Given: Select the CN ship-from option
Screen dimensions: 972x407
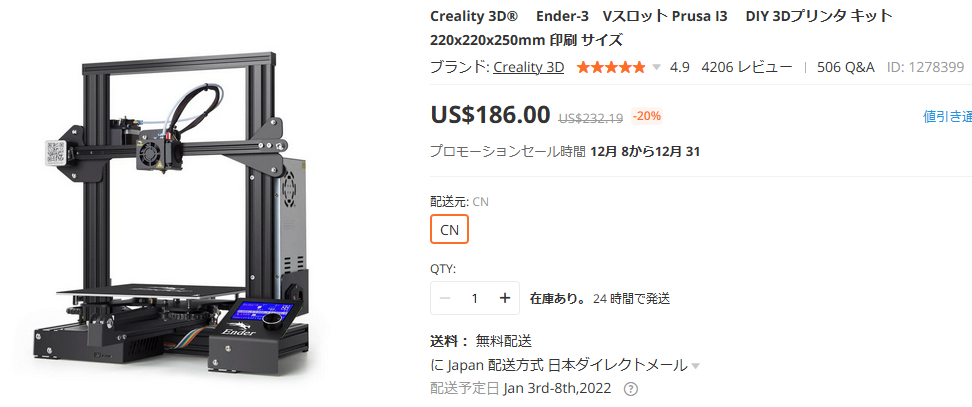Looking at the screenshot, I should (x=449, y=229).
